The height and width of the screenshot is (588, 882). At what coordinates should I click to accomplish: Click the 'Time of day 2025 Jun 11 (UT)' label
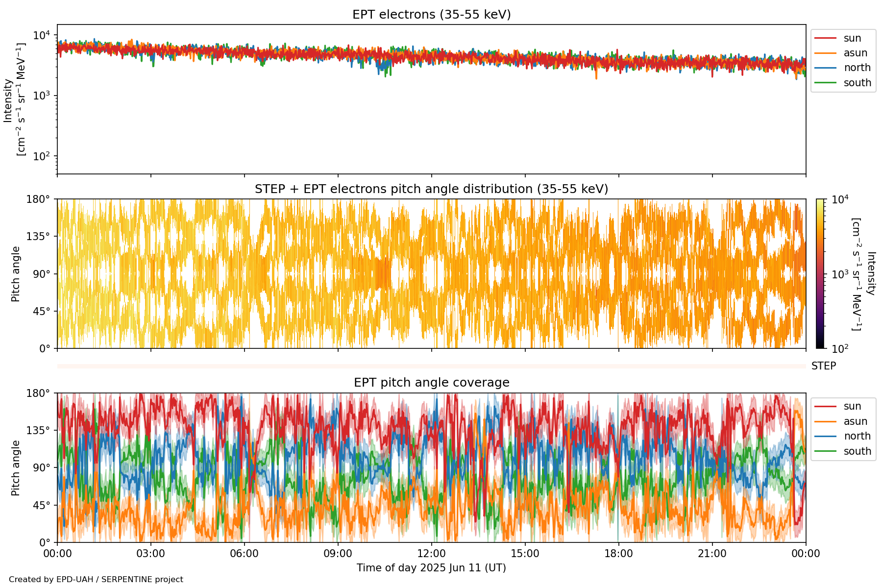(x=431, y=568)
